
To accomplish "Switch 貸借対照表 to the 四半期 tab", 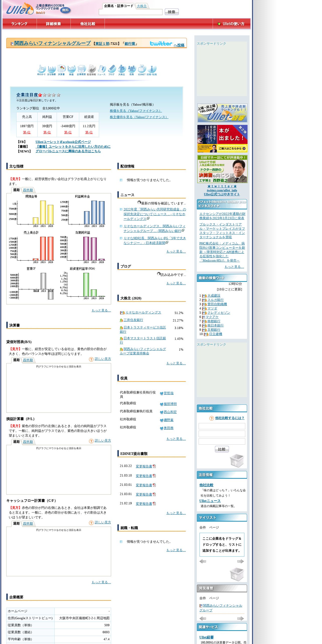I will [x=28, y=360].
